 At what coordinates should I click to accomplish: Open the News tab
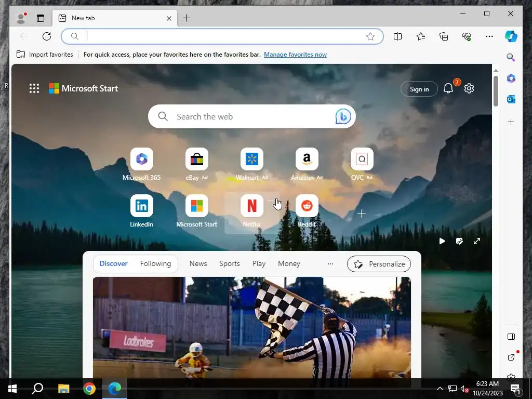(x=198, y=263)
